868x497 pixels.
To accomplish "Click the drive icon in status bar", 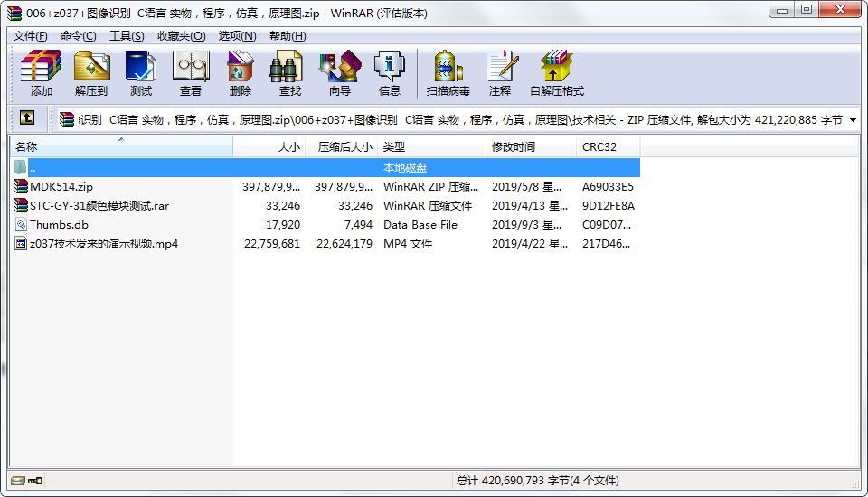I will click(18, 481).
